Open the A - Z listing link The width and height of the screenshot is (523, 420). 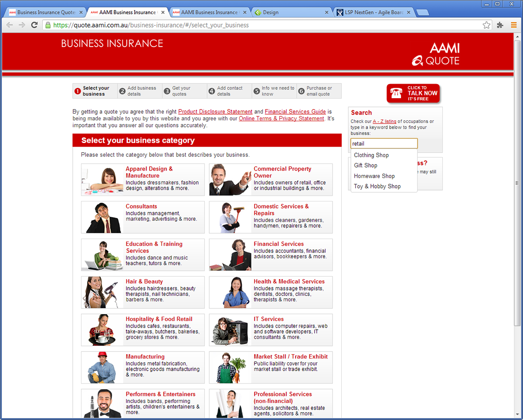384,122
